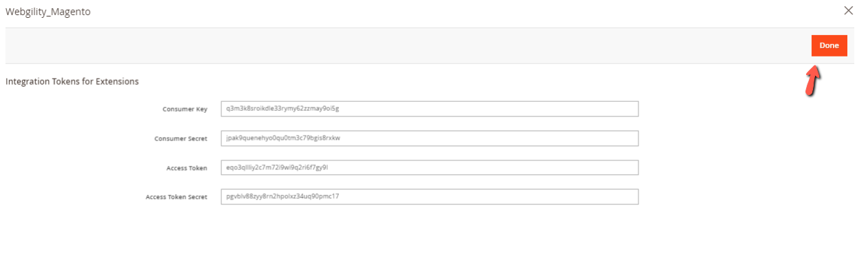Click the jpak9quenehyo0qu0tm3c79bgis8rxkw secret text
This screenshot has width=868, height=274.
click(283, 138)
